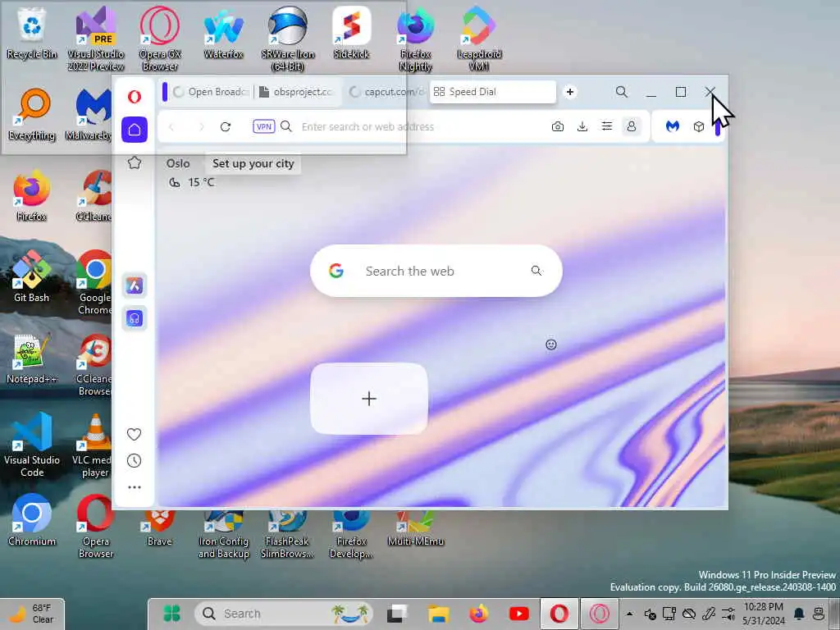Toggle the VPN badge
The image size is (840, 630).
pos(263,126)
